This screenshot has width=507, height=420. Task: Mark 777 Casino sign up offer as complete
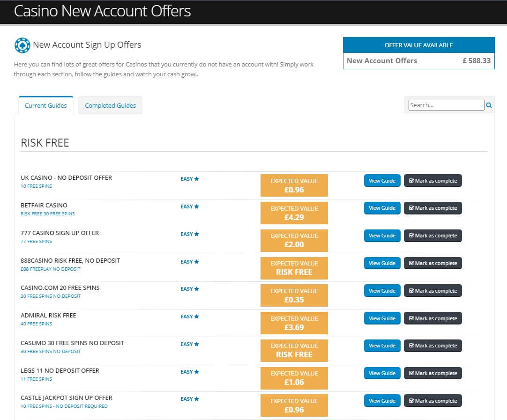[432, 236]
